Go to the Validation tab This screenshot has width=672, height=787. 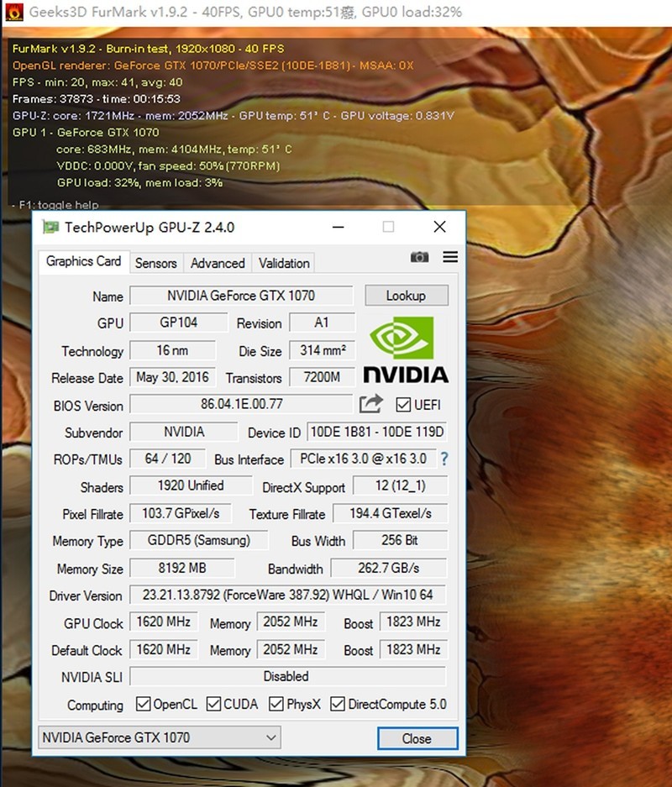coord(284,263)
